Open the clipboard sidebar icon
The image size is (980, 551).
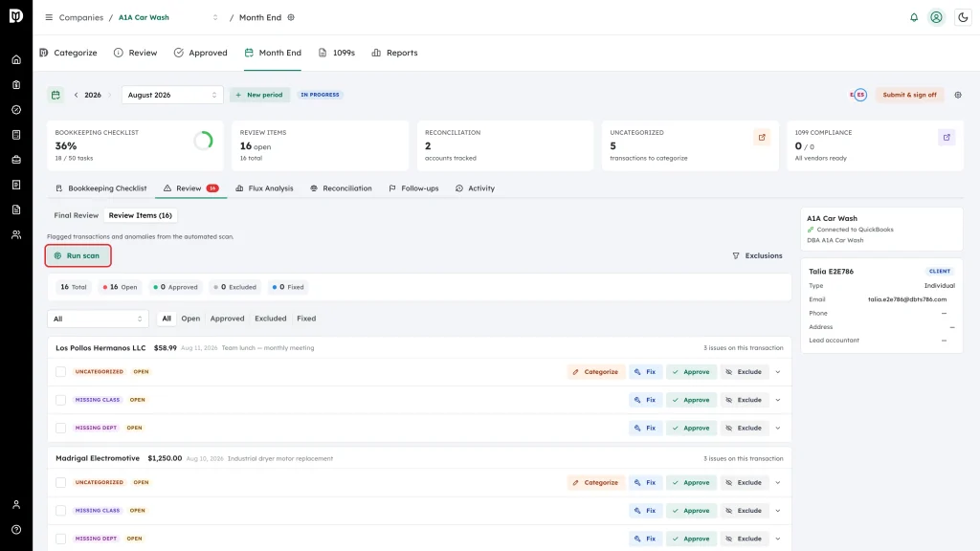tap(16, 85)
